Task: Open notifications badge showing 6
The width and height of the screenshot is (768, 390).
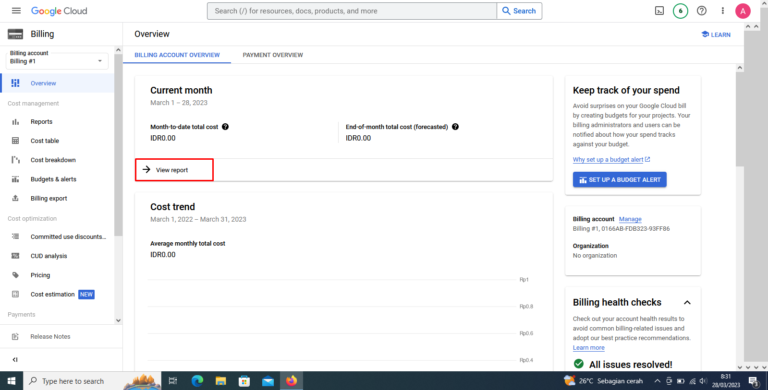Action: point(680,11)
